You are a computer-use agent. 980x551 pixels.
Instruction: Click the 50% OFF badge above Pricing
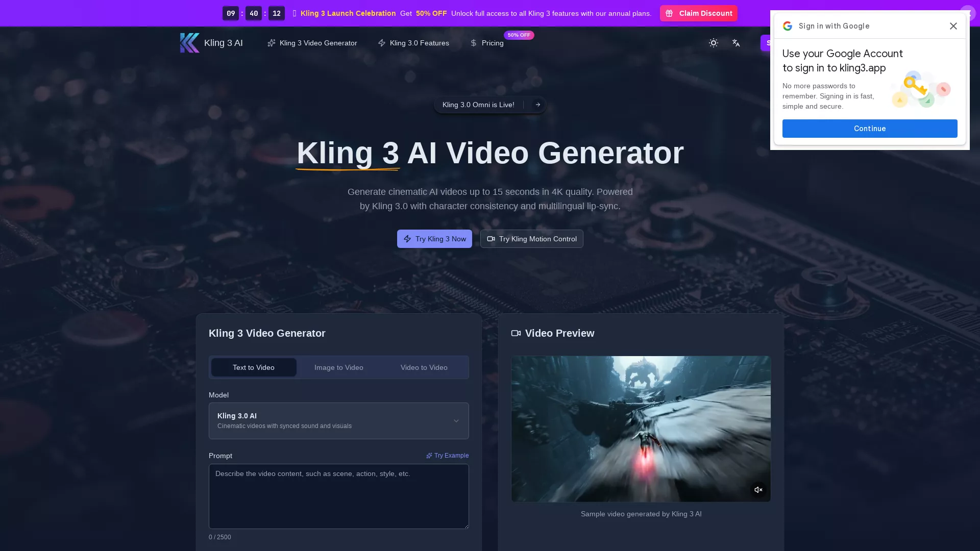coord(519,35)
